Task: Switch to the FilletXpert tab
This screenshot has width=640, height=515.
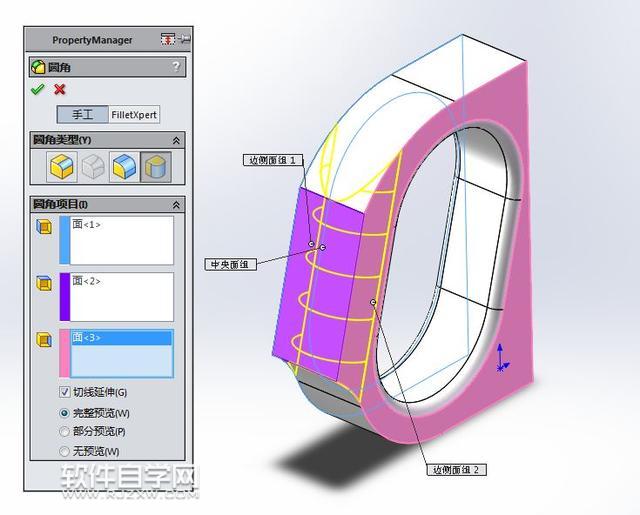Action: pyautogui.click(x=134, y=115)
